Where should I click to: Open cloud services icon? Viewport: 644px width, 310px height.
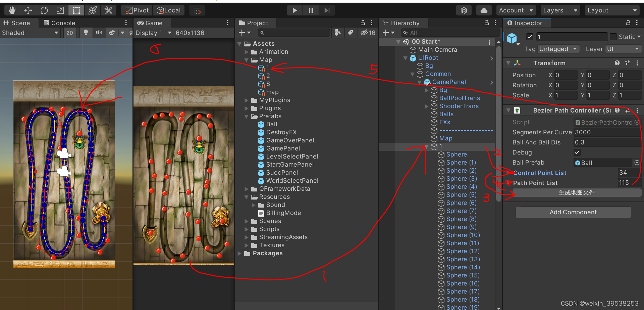pos(484,10)
